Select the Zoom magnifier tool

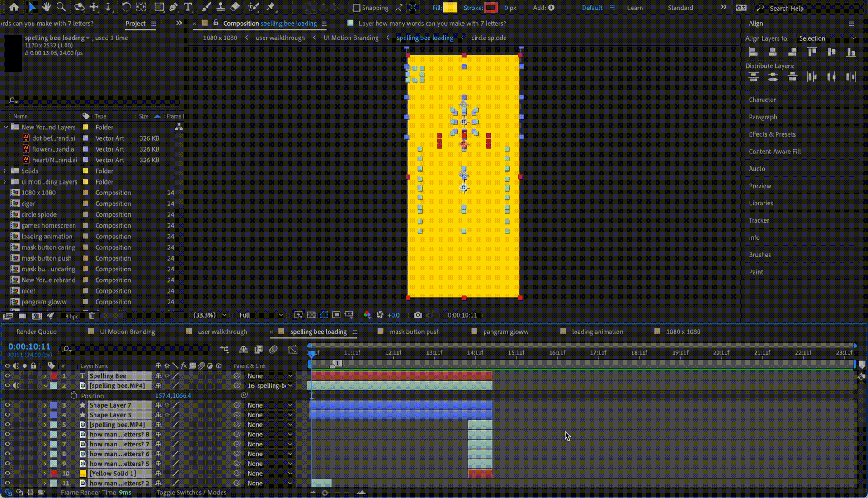click(61, 7)
